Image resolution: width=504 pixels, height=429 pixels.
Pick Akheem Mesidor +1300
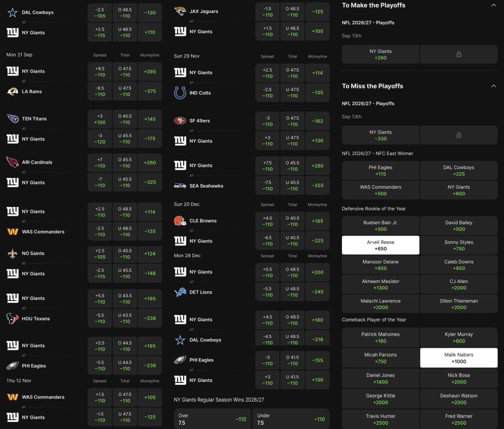pos(381,284)
